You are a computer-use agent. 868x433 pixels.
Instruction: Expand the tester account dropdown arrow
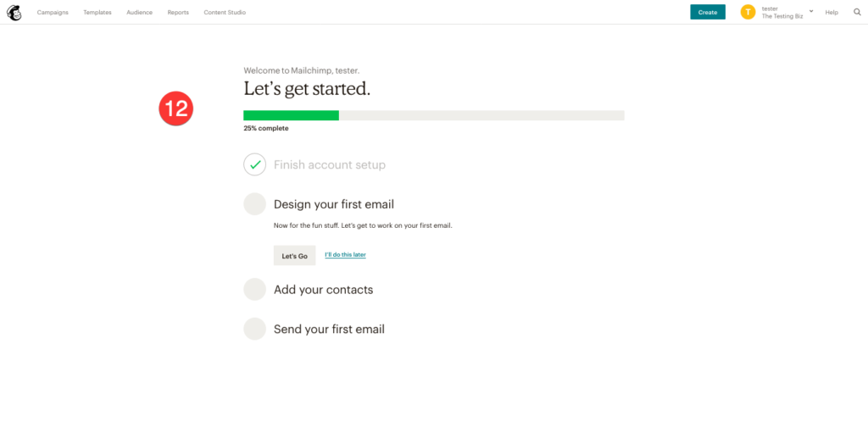pos(811,11)
